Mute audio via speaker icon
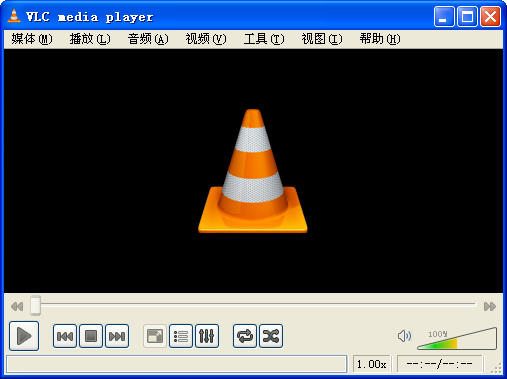507x379 pixels. 404,336
